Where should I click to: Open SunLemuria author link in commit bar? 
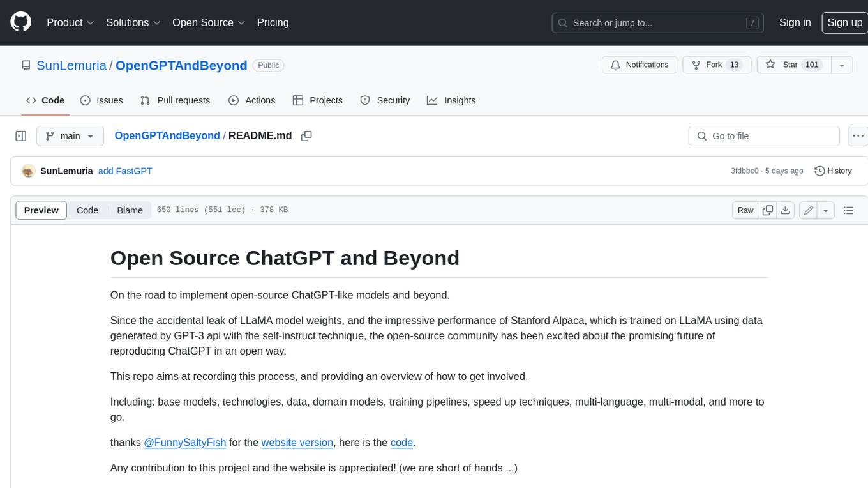[66, 171]
